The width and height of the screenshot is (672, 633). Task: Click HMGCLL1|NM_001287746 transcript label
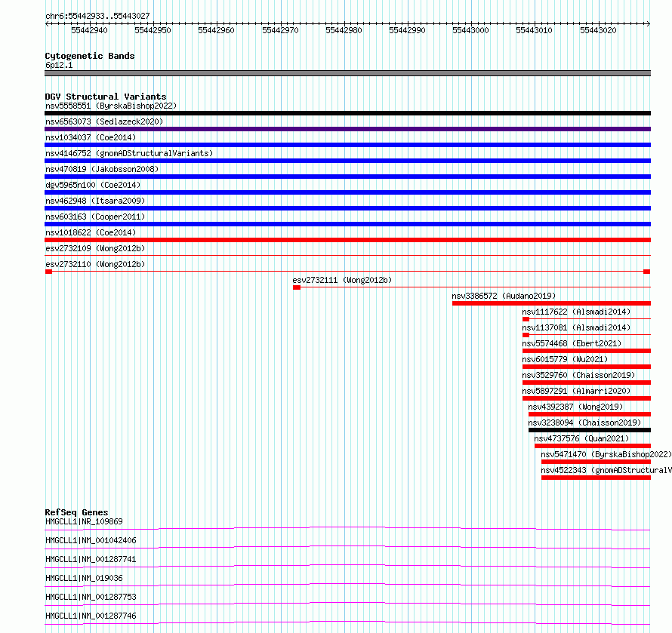(x=91, y=616)
